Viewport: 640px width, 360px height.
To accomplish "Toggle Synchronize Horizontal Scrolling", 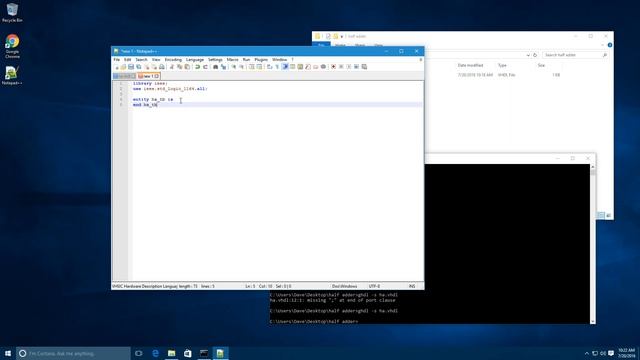I will tap(260, 67).
